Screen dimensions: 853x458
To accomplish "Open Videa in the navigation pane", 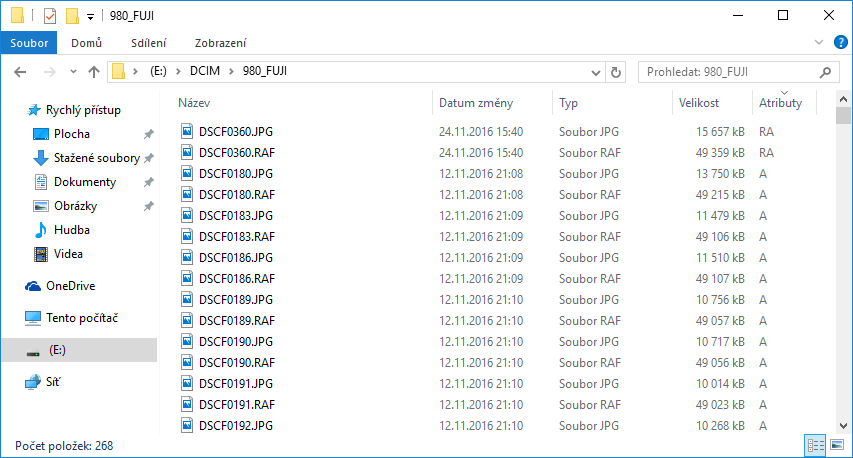I will tap(68, 253).
